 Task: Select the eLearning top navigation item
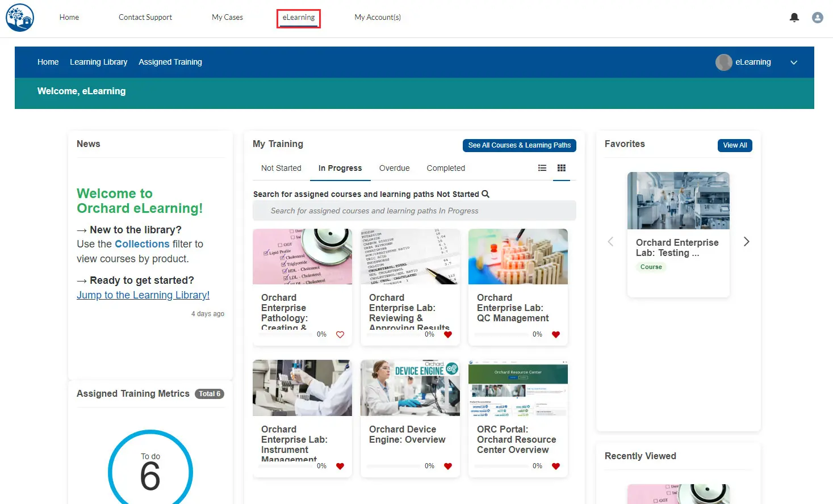(299, 18)
